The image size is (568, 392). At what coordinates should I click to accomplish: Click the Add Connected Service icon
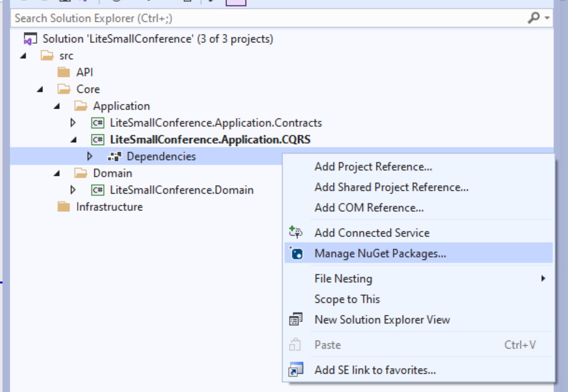[296, 232]
